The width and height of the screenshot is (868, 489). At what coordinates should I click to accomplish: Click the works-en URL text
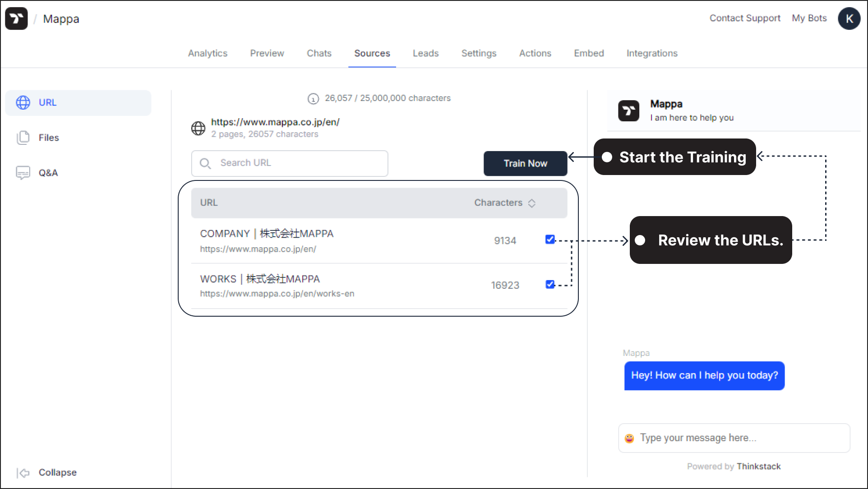tap(277, 294)
